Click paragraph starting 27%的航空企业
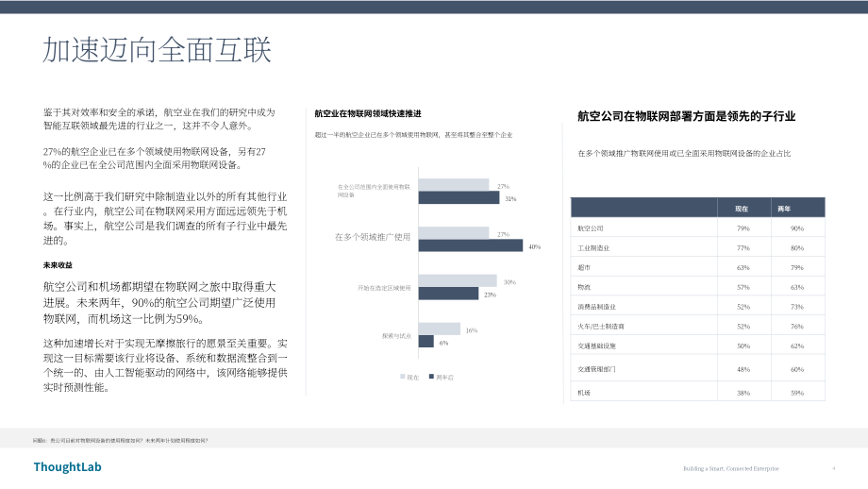The height and width of the screenshot is (489, 868). pos(155,159)
